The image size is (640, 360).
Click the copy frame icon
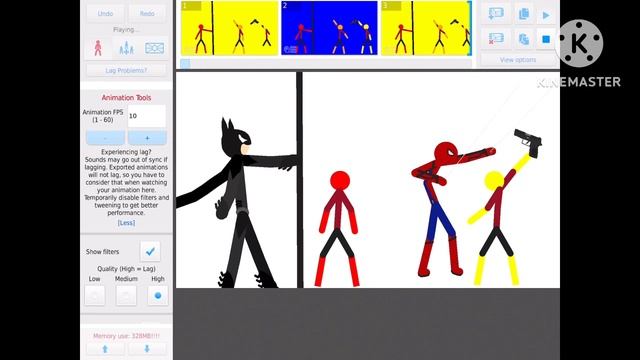point(524,15)
